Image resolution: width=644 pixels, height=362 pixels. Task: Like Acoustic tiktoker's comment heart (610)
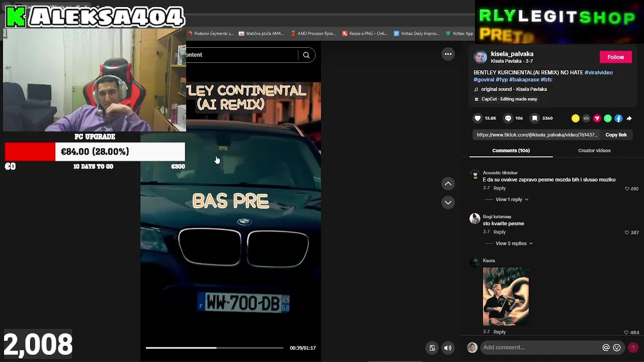point(627,189)
